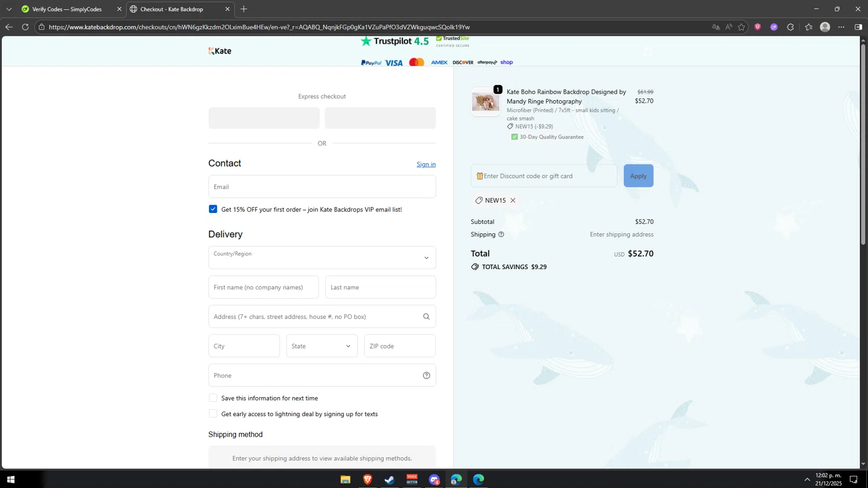Click the discount code or gift card field

click(544, 176)
